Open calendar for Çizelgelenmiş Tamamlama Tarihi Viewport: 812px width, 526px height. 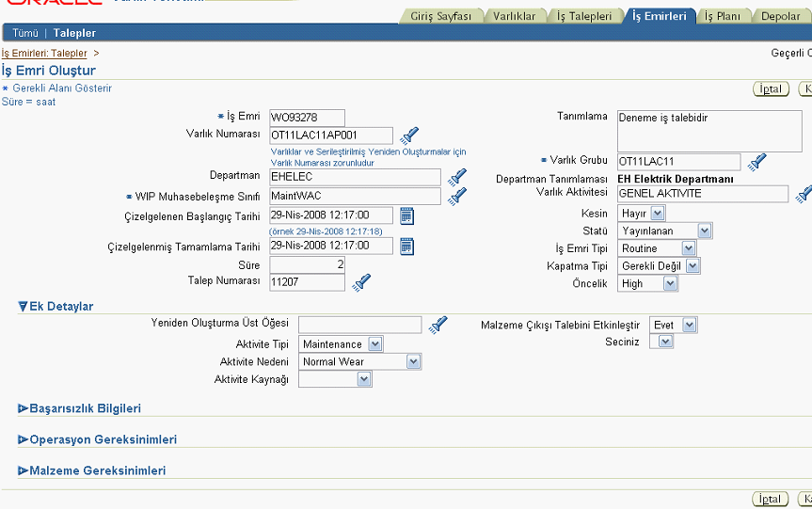point(406,247)
